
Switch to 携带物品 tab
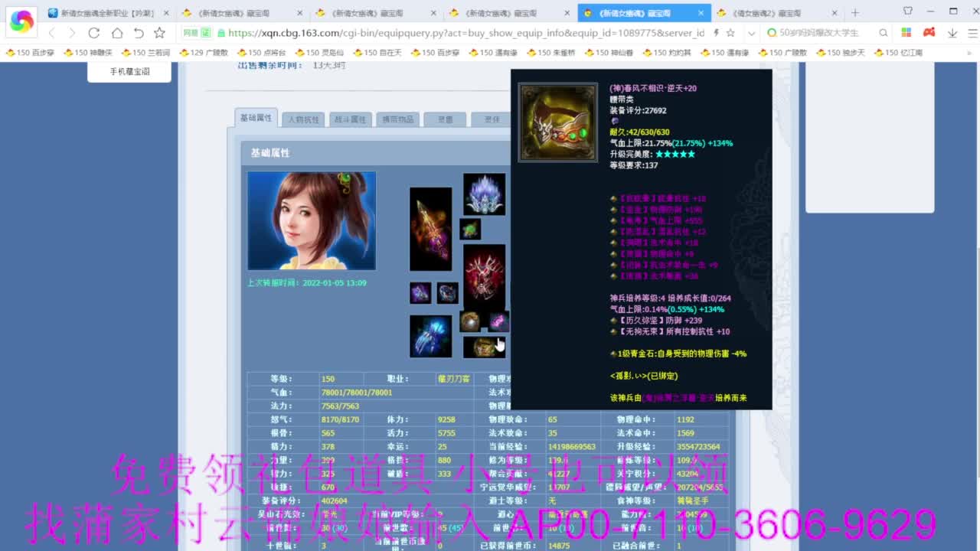[x=397, y=119]
